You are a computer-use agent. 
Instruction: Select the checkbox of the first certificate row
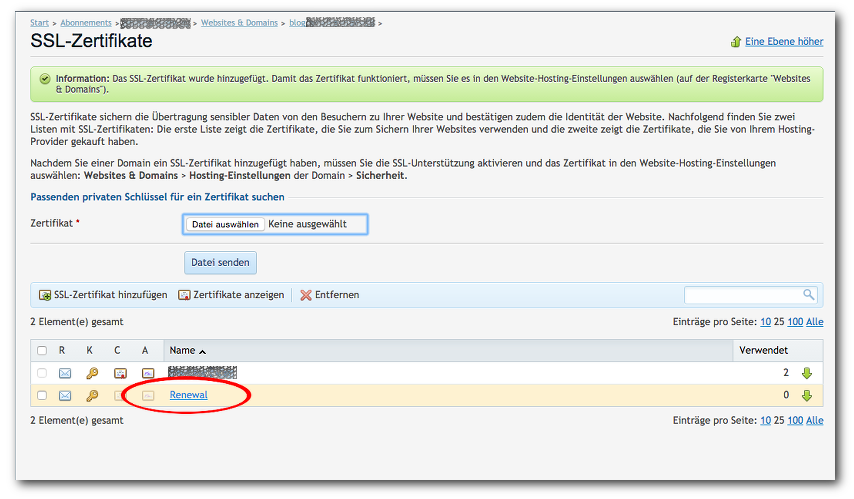[x=41, y=373]
